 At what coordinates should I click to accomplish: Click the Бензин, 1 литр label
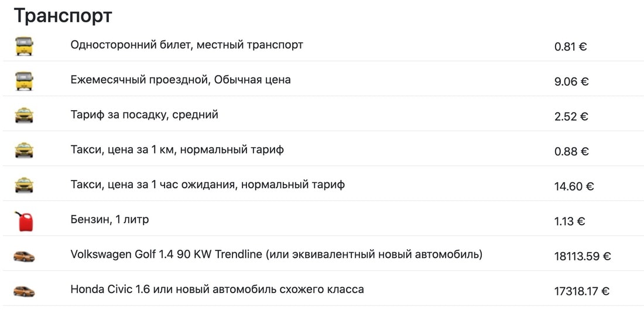tap(109, 220)
